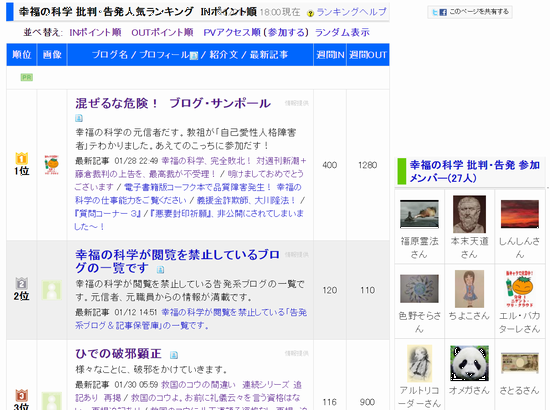Image resolution: width=550 pixels, height=410 pixels.
Task: Click the 順位 column header
Action: pyautogui.click(x=21, y=55)
